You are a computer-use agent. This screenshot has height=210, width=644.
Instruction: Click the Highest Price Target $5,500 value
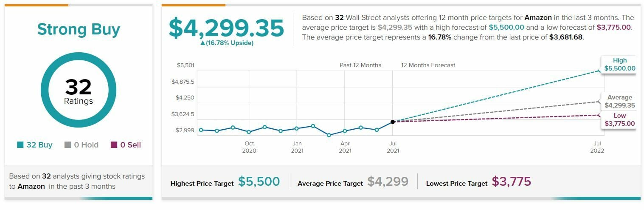[x=259, y=182]
